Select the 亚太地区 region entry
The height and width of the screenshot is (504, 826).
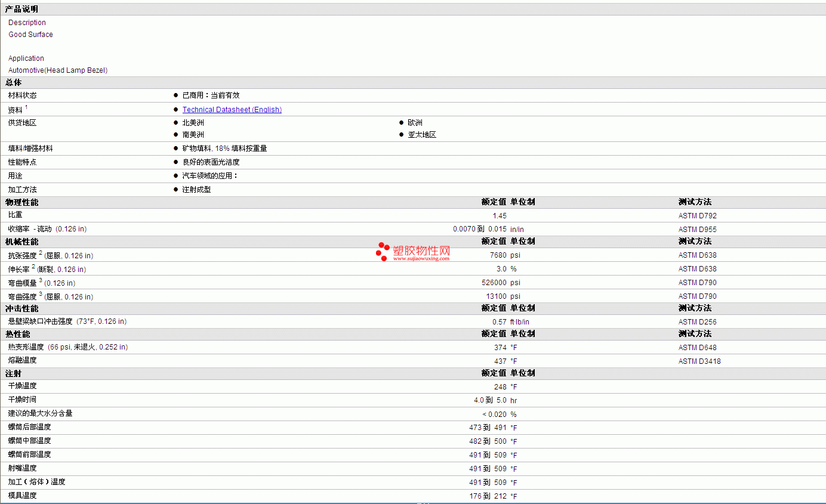422,135
